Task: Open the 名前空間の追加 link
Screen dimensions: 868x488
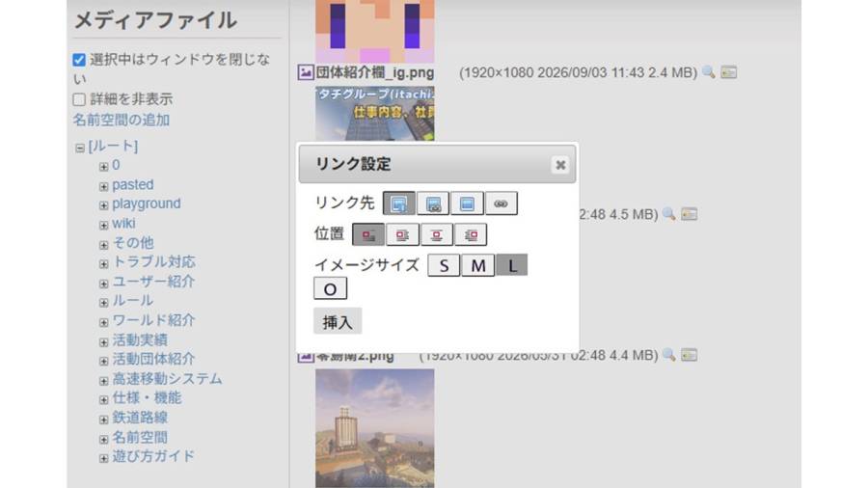Action: point(122,120)
